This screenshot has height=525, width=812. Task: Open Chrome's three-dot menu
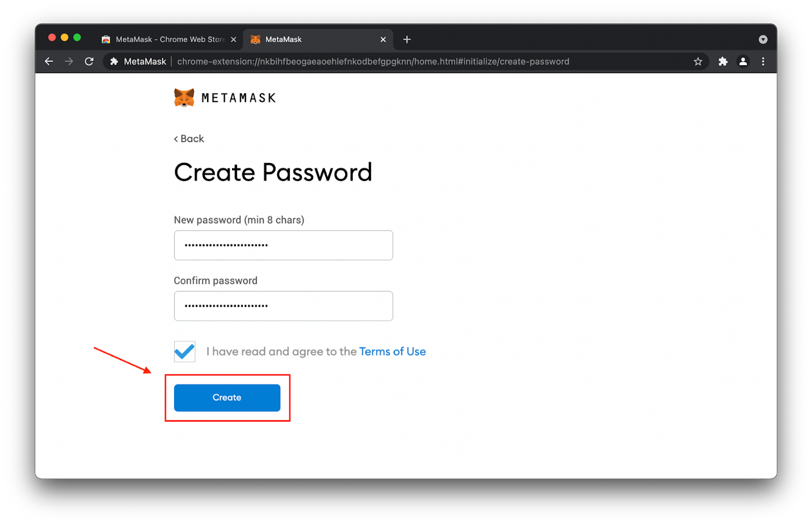(x=763, y=61)
